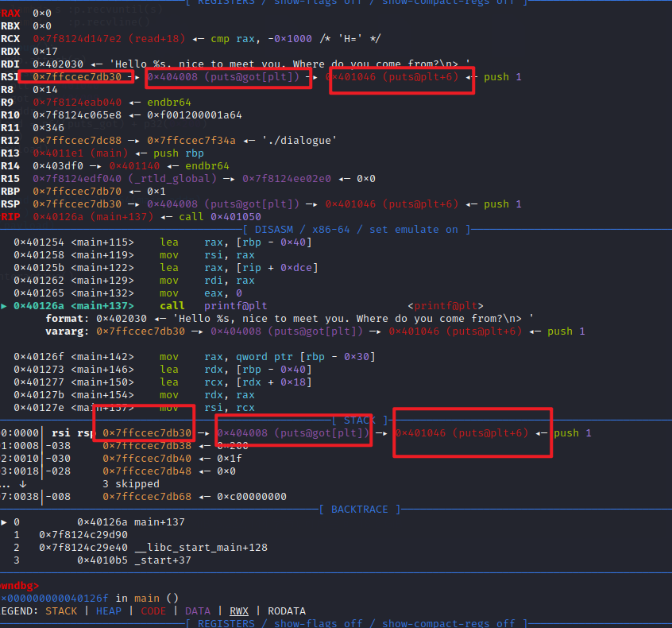This screenshot has width=672, height=628.
Task: Click the RCX register value 0x7f8124d147e2
Action: coord(77,39)
